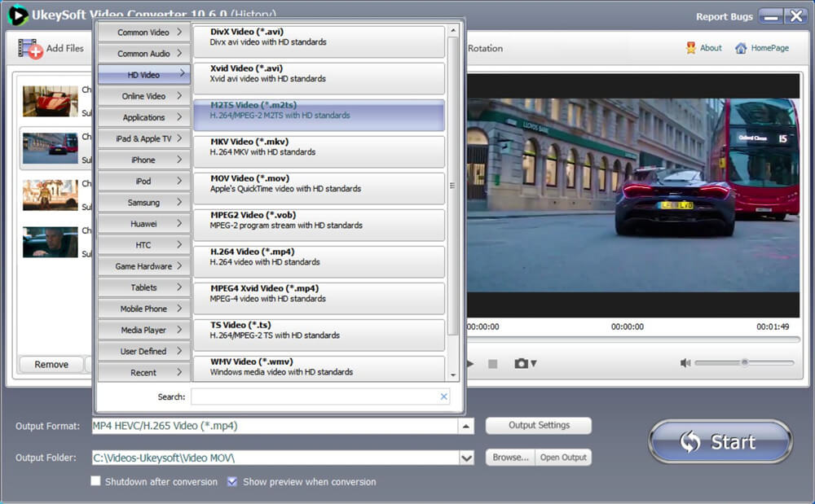815x504 pixels.
Task: Open the iPad & Apple TV category
Action: (144, 138)
